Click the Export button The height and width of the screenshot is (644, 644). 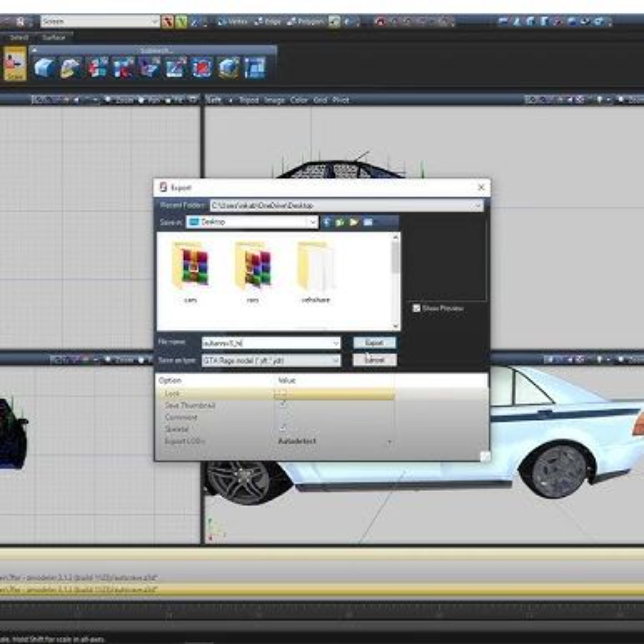[374, 343]
